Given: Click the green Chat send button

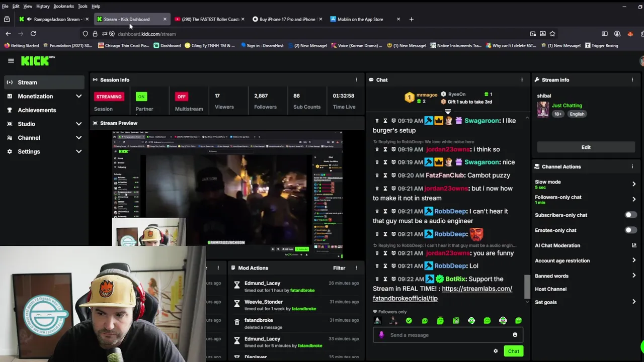Looking at the screenshot, I should (x=513, y=351).
